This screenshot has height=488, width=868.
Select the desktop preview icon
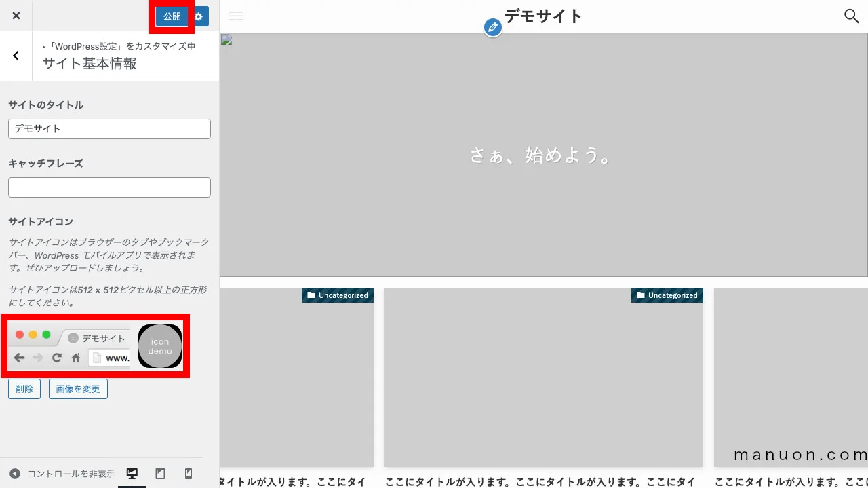point(132,473)
